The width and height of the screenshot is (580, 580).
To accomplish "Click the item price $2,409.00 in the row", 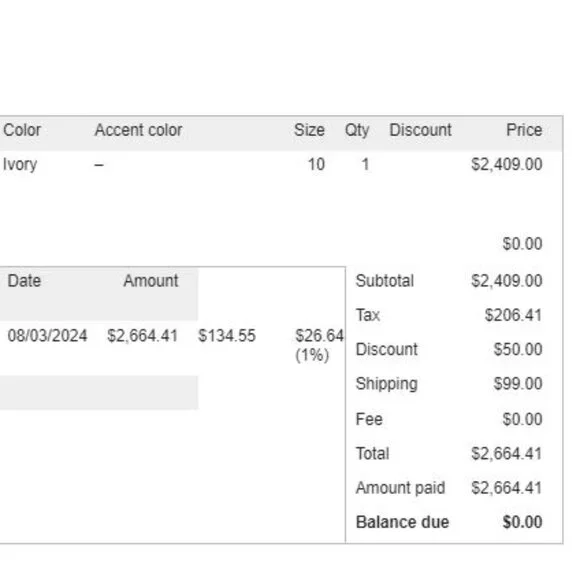I will point(507,164).
